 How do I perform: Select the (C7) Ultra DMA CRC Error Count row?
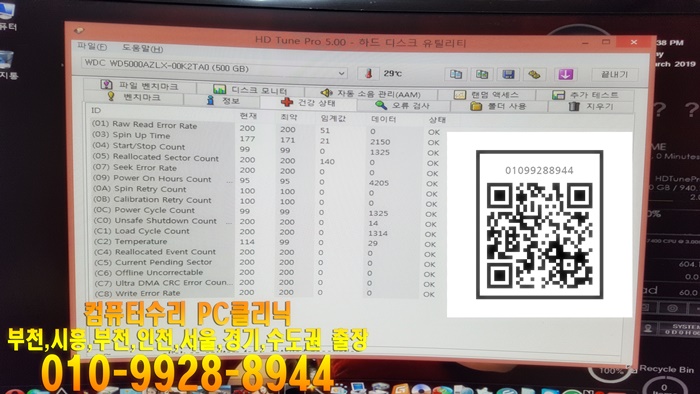coord(266,282)
